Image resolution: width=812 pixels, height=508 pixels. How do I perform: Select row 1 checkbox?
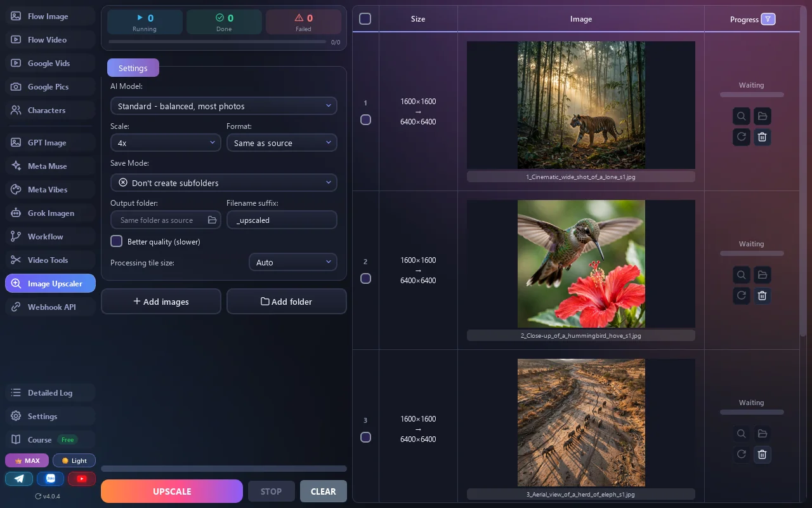point(365,119)
